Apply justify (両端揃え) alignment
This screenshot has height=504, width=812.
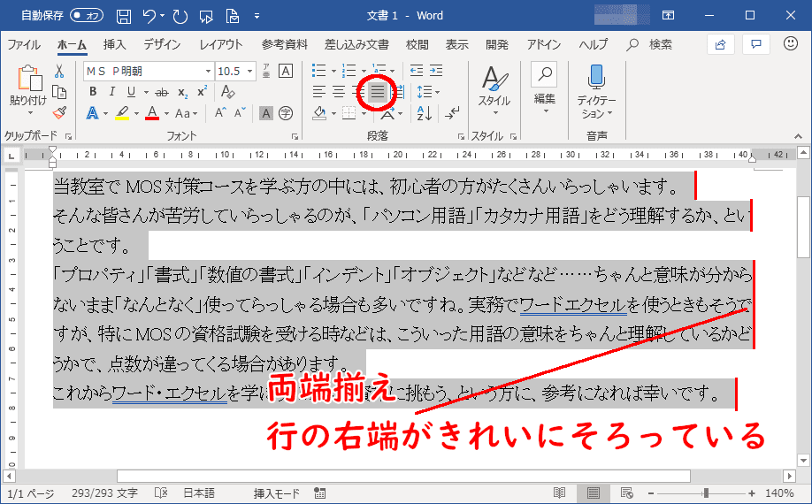[378, 92]
